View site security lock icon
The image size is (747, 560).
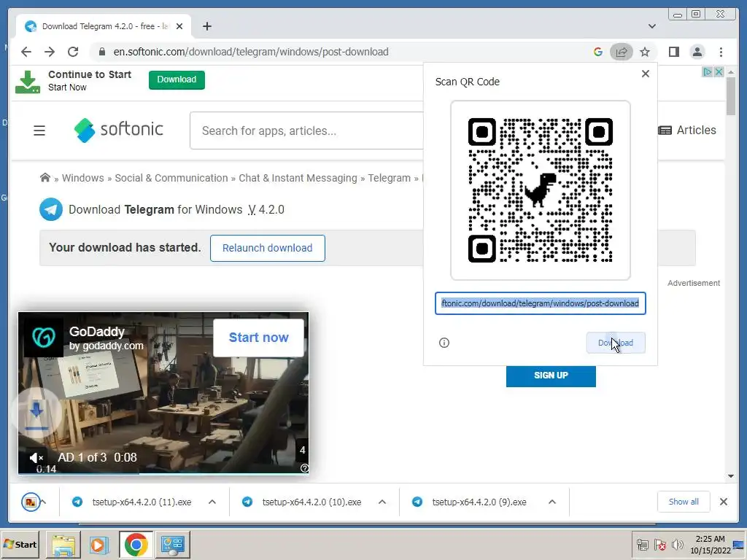[102, 52]
